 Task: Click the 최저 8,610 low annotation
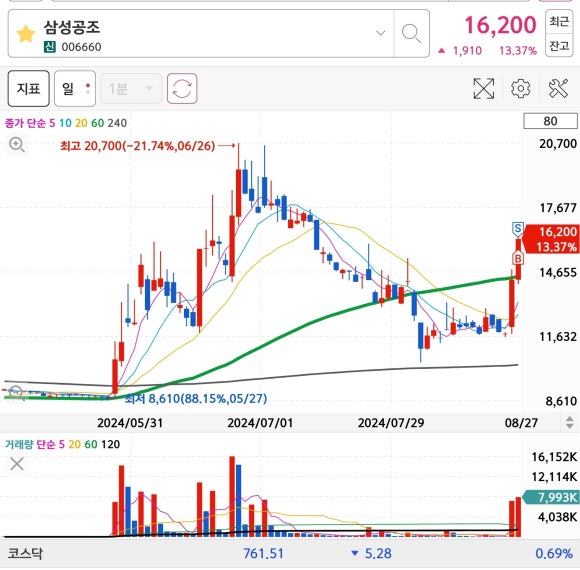[x=196, y=398]
